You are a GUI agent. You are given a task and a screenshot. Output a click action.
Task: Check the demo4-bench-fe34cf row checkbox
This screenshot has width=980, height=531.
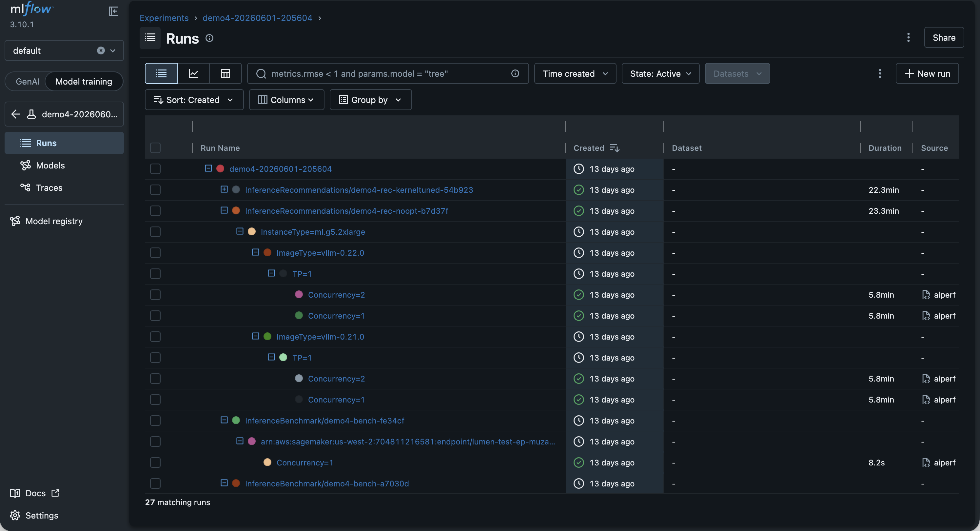155,420
